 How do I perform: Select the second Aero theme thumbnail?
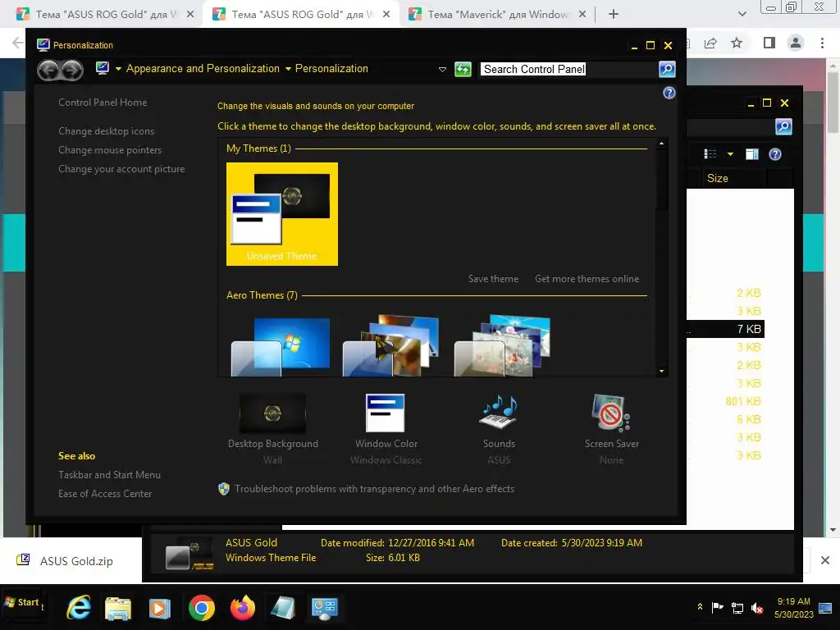[391, 346]
